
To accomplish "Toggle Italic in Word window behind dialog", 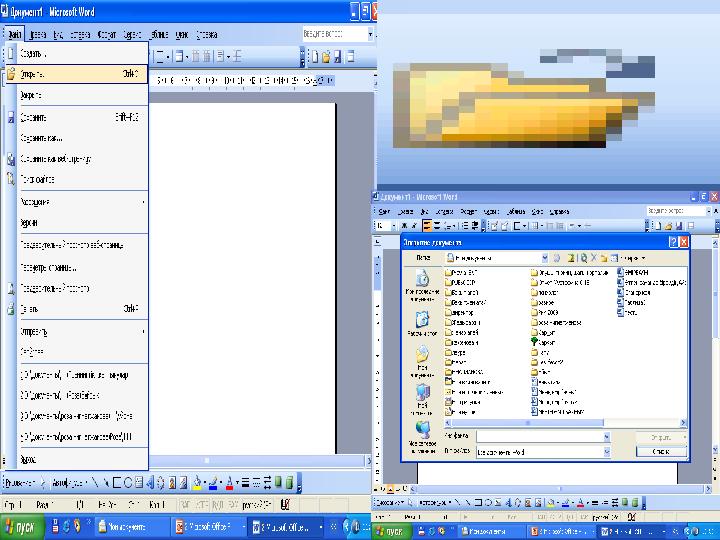I will pos(414,225).
